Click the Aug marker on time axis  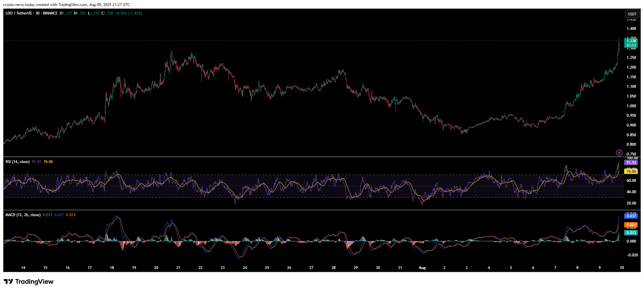coord(422,268)
